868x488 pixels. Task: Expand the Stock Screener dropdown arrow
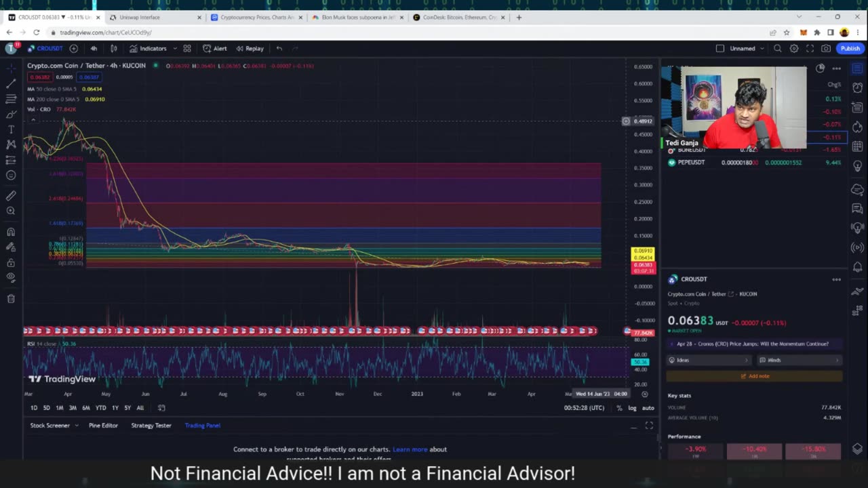pos(76,426)
